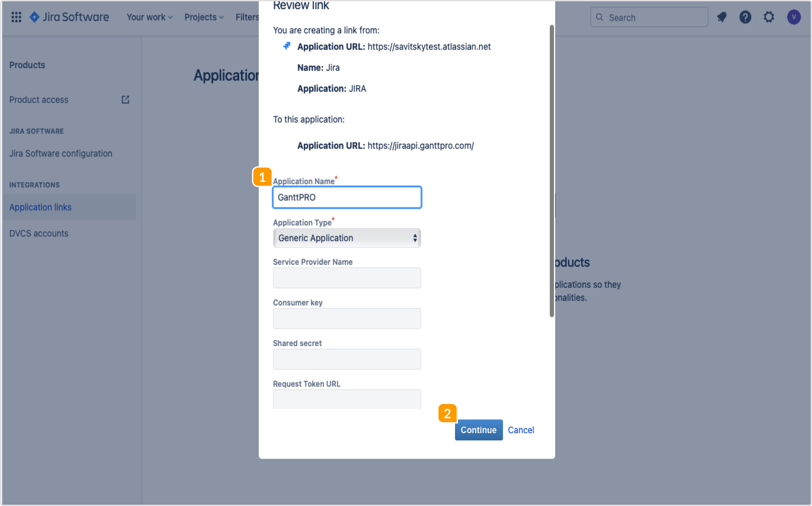Open the help question mark menu
812x506 pixels.
[x=745, y=17]
